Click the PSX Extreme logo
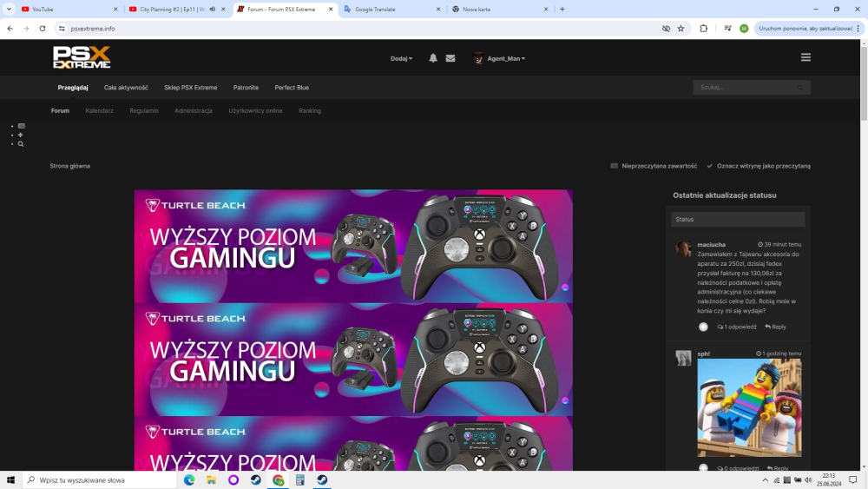 [82, 57]
